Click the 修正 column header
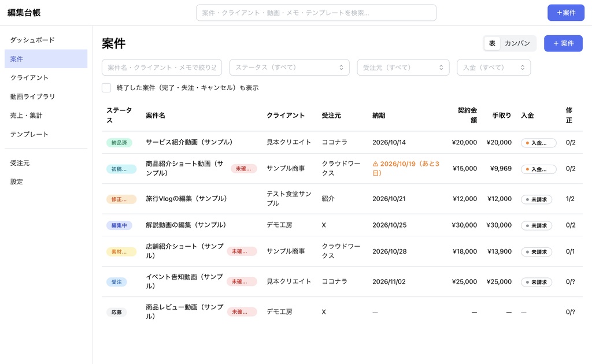592x364 pixels. tap(569, 115)
